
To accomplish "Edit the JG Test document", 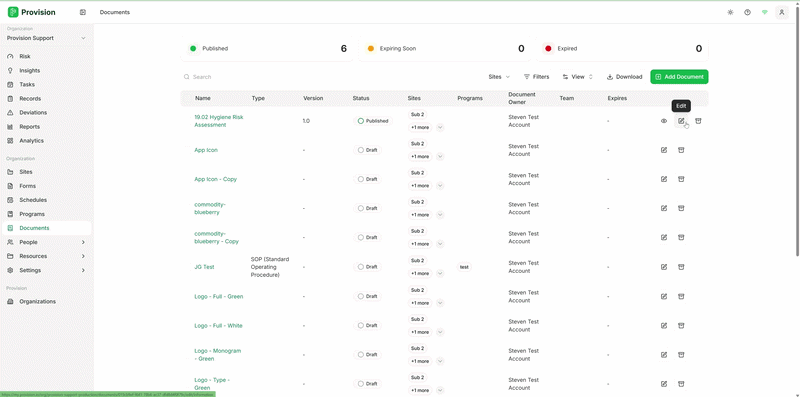I will 664,267.
